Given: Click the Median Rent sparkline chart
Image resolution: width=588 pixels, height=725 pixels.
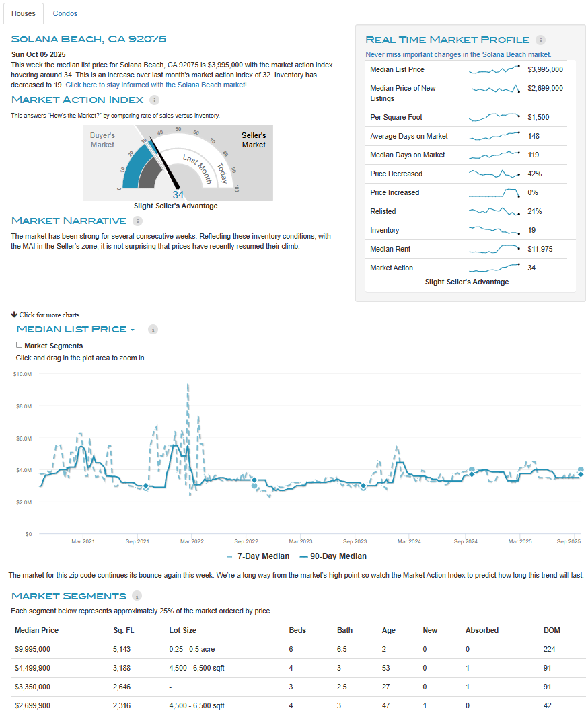Looking at the screenshot, I should (x=494, y=249).
